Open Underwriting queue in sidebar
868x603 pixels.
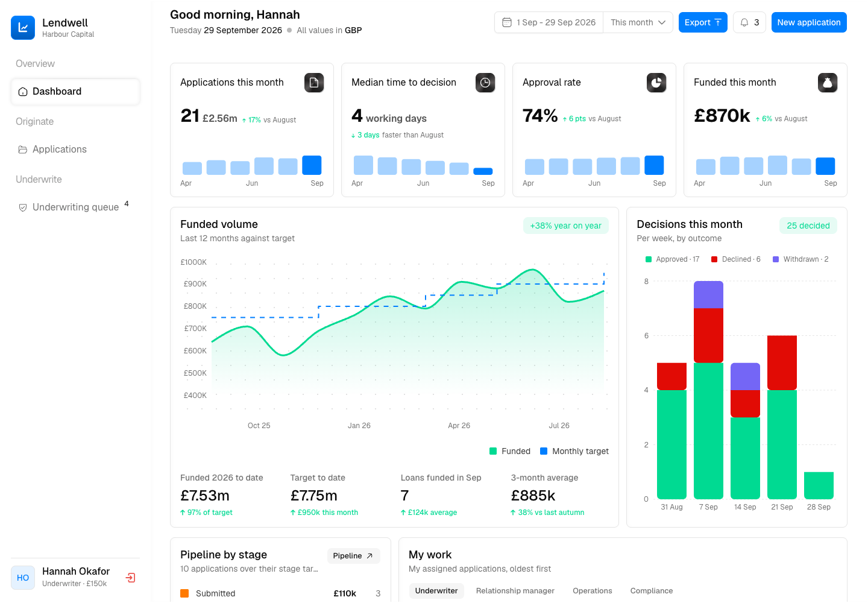[75, 207]
